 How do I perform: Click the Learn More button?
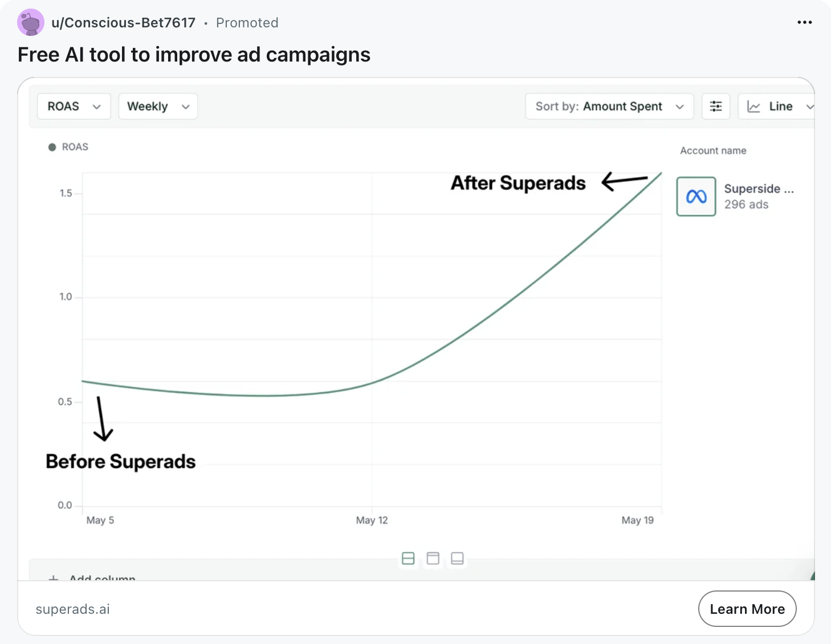coord(747,609)
